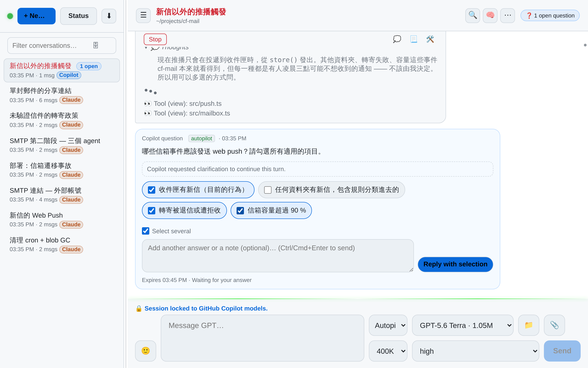Image resolution: width=588 pixels, height=368 pixels.
Task: Uncheck 轉寄被退信或遭拒收 option
Action: click(x=152, y=211)
